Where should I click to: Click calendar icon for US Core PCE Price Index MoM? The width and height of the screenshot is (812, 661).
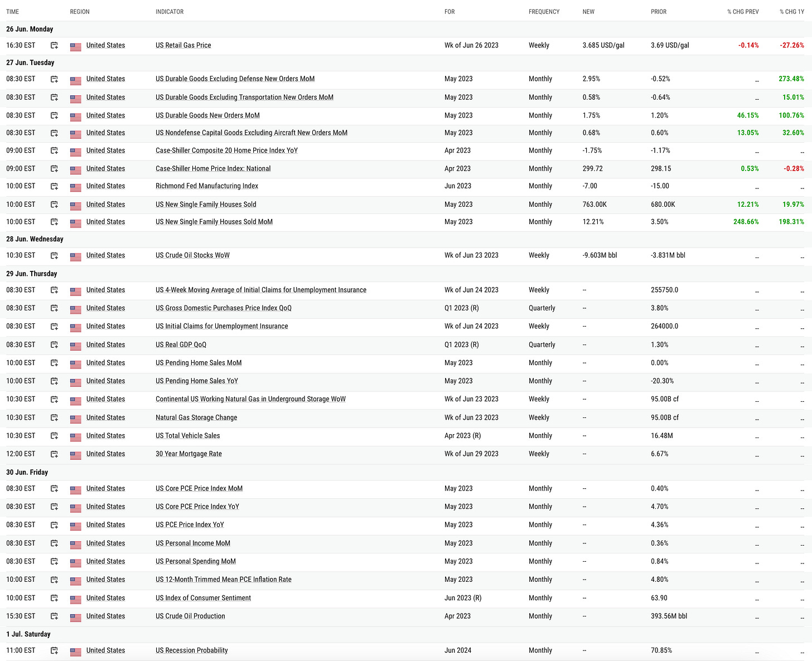(54, 489)
